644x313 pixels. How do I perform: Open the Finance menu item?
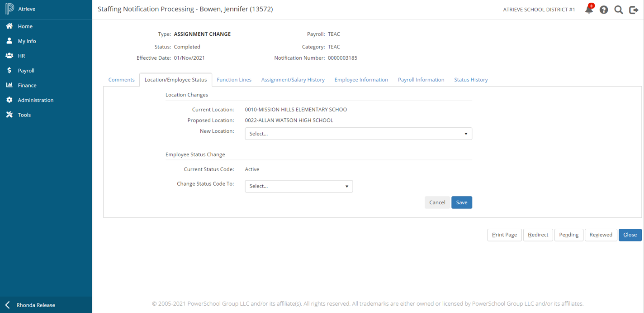pyautogui.click(x=27, y=85)
